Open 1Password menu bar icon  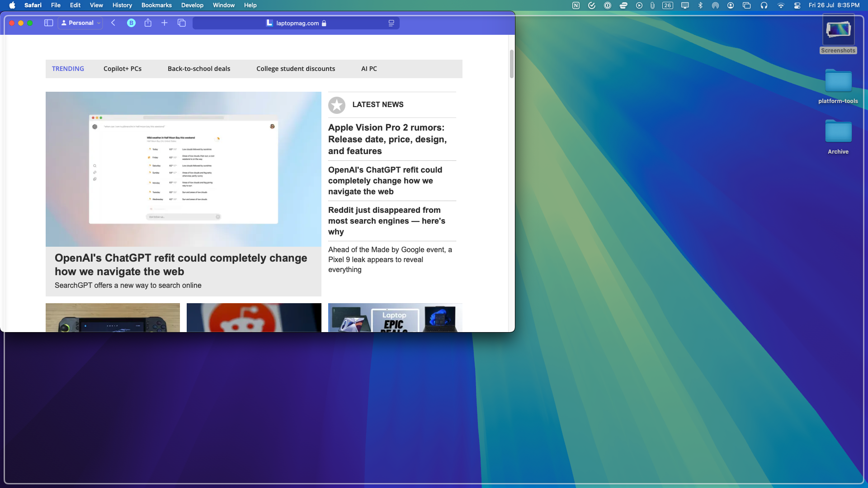click(608, 5)
